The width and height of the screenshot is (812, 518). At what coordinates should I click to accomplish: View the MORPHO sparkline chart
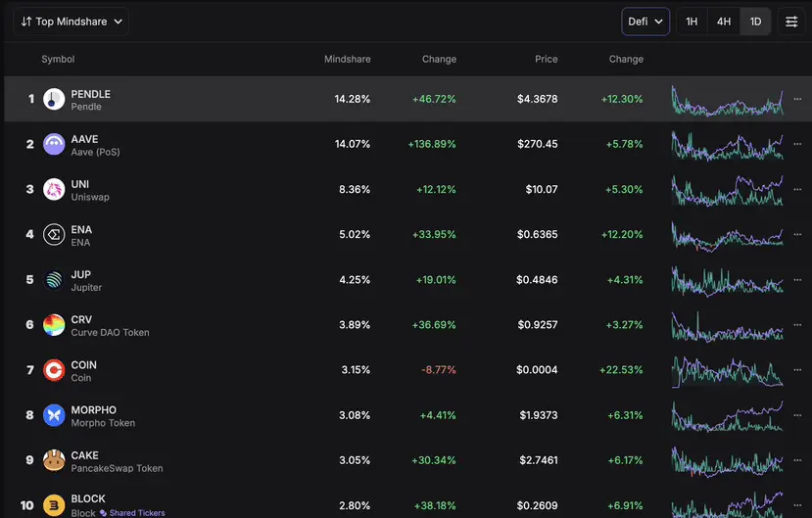(728, 416)
